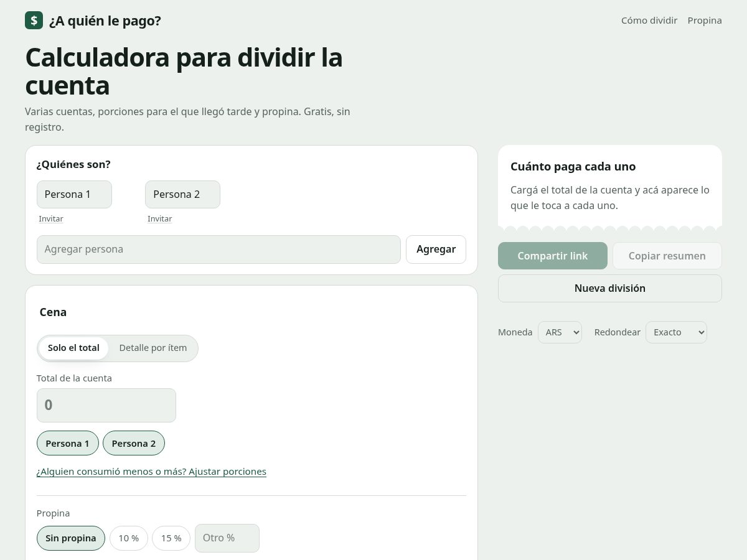Screen dimensions: 747x560
Task: Focus the Agregar persona input
Action: point(218,250)
